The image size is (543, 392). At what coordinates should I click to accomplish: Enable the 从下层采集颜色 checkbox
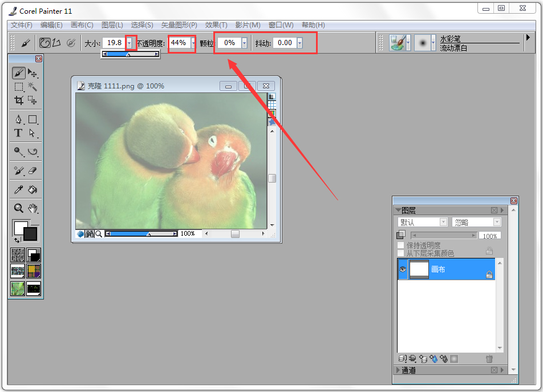(x=400, y=252)
